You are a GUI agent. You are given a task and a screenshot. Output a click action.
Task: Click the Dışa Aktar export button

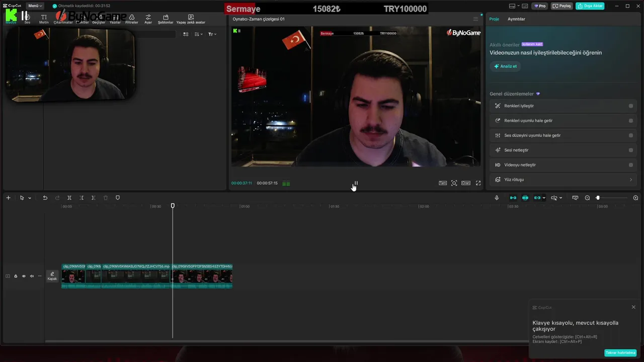coord(590,6)
